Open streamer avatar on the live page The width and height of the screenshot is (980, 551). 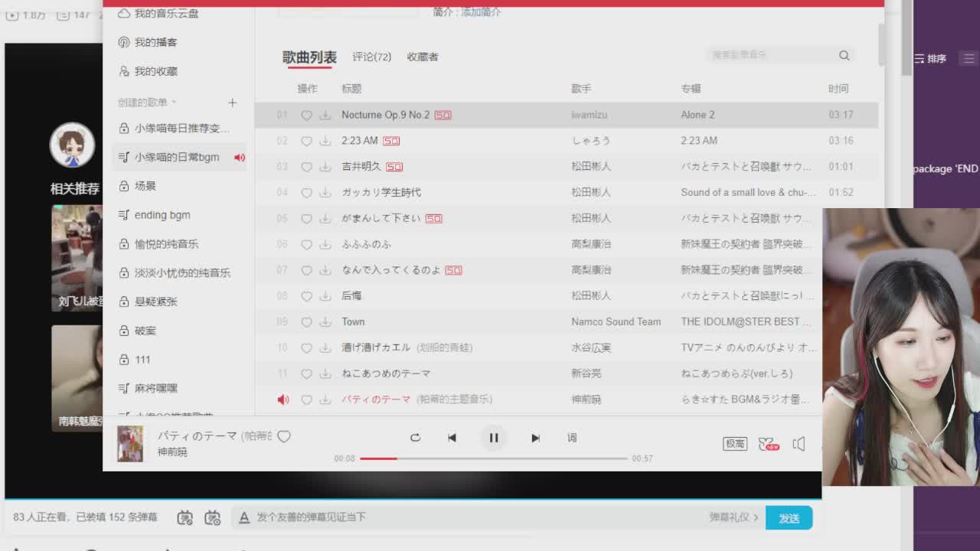[x=72, y=145]
